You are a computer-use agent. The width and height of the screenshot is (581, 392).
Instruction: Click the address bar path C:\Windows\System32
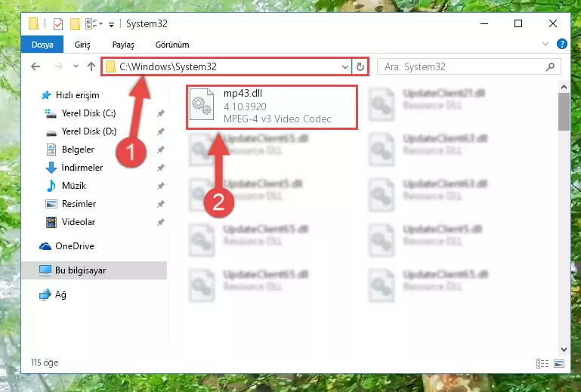168,66
